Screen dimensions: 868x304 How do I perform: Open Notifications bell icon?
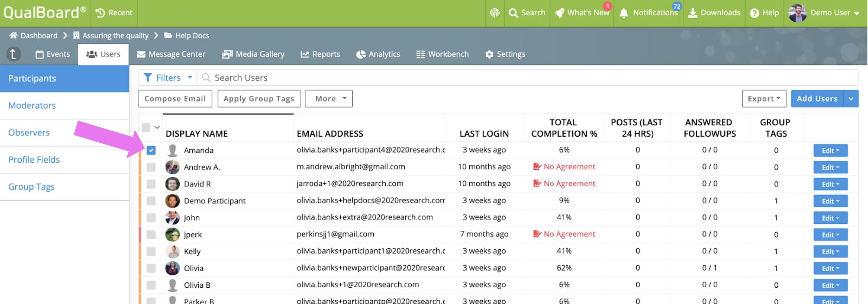pos(624,13)
